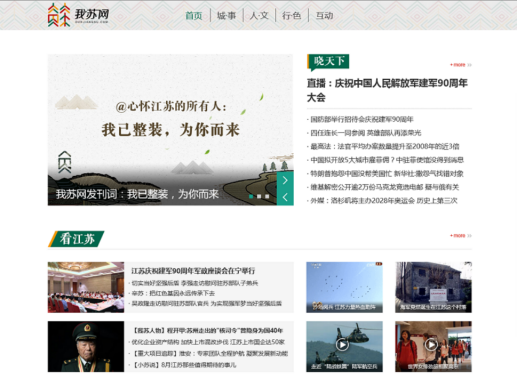Open the 互动 navigation tab
517x387 pixels.
point(324,16)
